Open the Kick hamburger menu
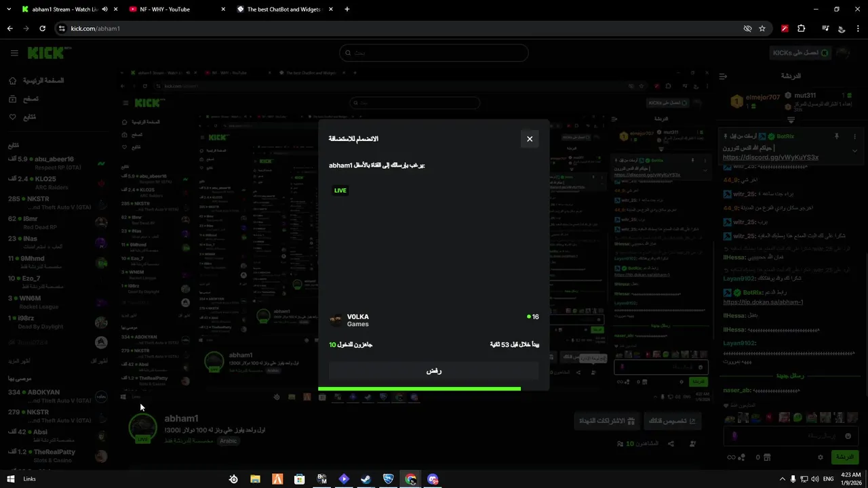 (x=14, y=53)
